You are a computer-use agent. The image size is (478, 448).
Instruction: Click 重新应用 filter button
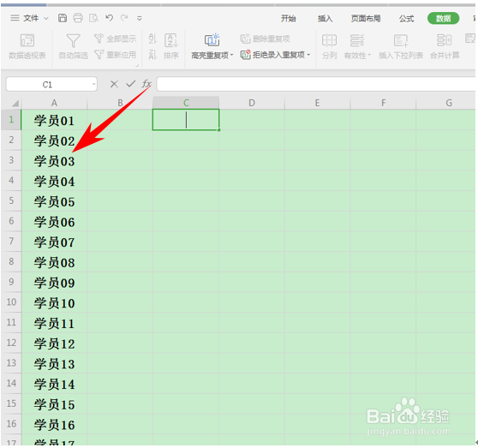tap(116, 55)
